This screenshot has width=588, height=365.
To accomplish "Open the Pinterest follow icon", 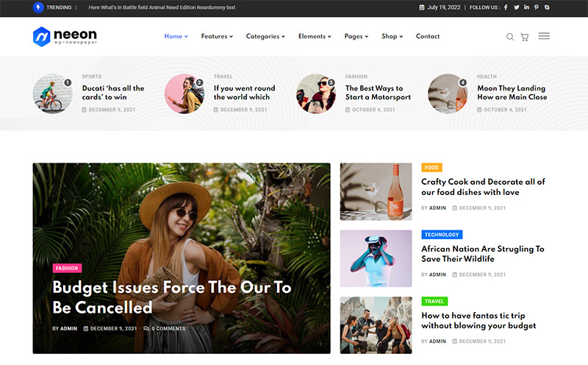I will 537,7.
